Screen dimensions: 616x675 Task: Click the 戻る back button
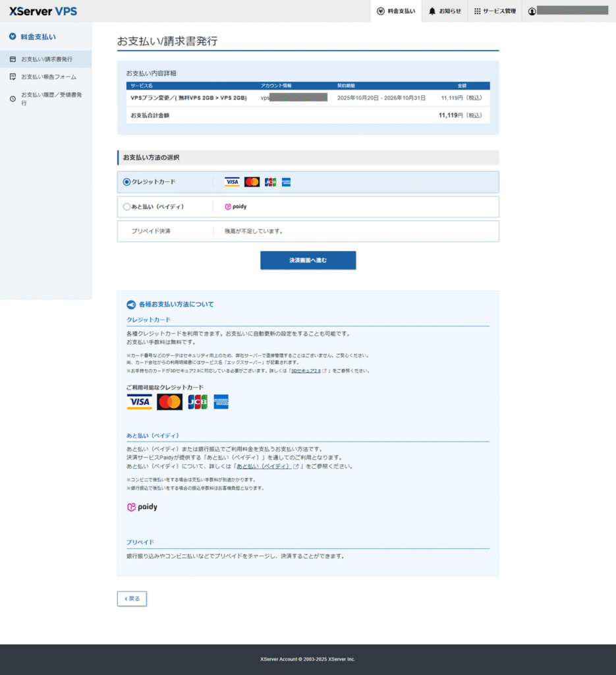pyautogui.click(x=132, y=599)
